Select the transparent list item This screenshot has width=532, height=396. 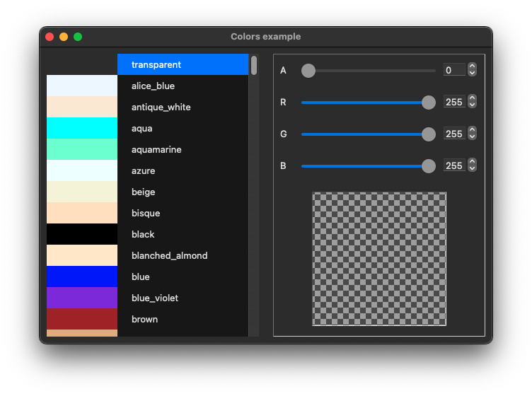pos(183,64)
